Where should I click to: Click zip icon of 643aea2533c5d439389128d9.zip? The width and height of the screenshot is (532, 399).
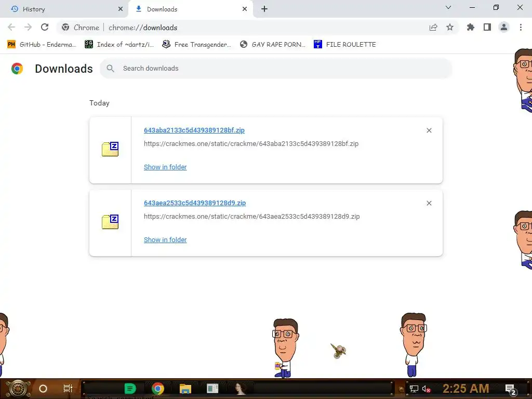click(x=110, y=222)
